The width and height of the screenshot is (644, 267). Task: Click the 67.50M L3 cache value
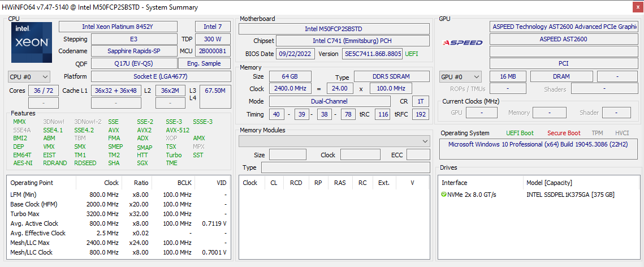[215, 97]
